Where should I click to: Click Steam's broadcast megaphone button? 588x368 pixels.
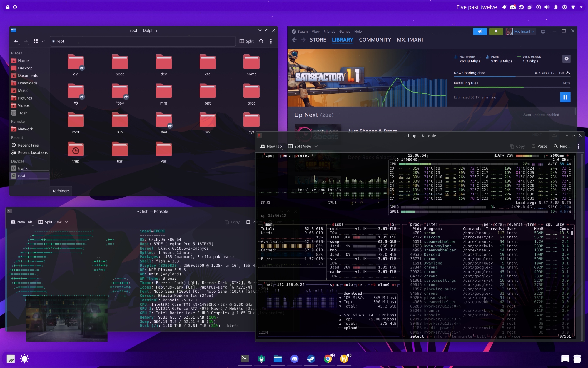pyautogui.click(x=480, y=32)
